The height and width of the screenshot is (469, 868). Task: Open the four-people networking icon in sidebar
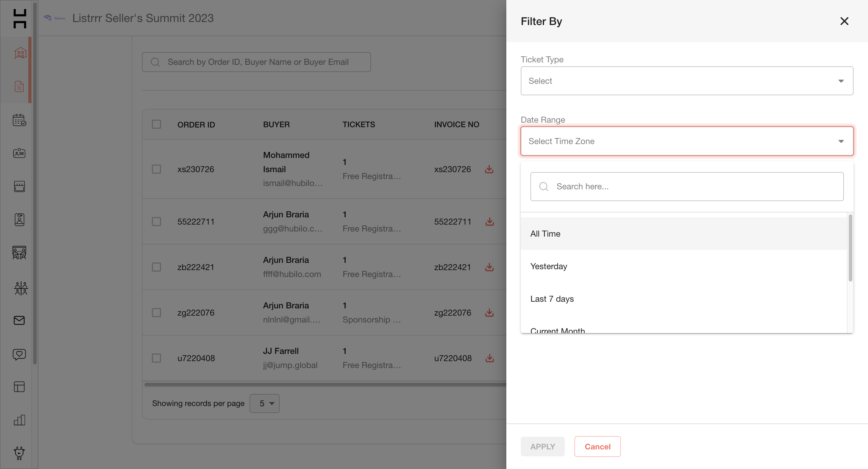20,288
